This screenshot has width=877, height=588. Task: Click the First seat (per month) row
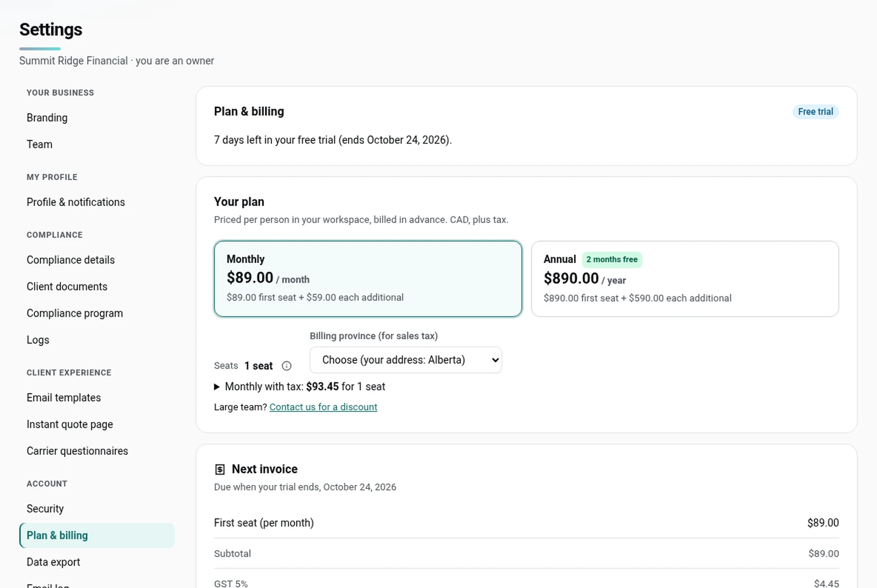pyautogui.click(x=526, y=523)
